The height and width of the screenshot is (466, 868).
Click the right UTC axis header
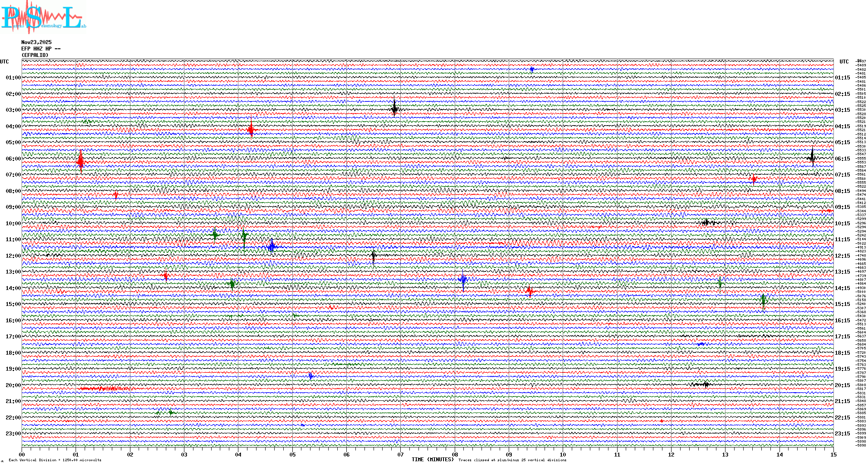tap(844, 62)
